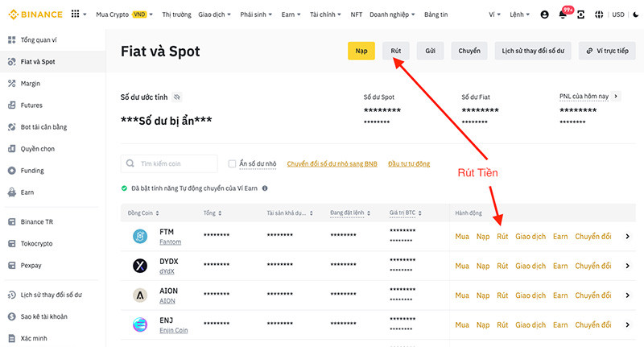Expand the top Earn menu
The image size is (644, 347).
click(x=291, y=14)
